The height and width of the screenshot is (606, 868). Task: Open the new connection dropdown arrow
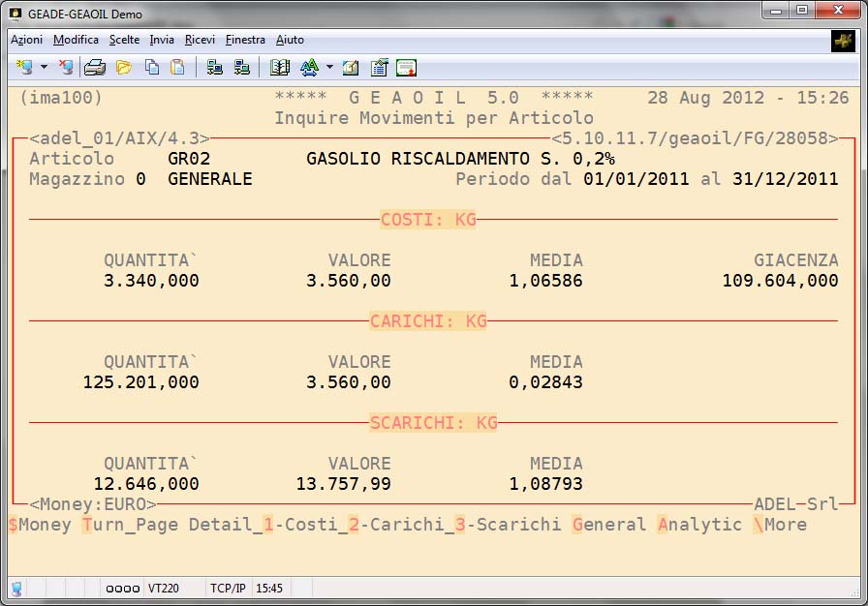tap(44, 68)
